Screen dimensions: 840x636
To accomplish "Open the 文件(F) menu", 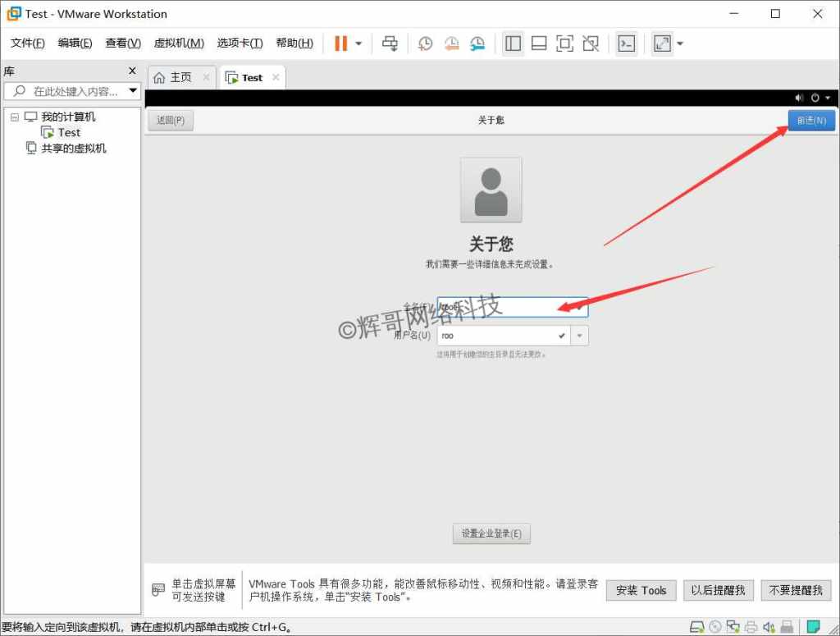I will coord(27,43).
